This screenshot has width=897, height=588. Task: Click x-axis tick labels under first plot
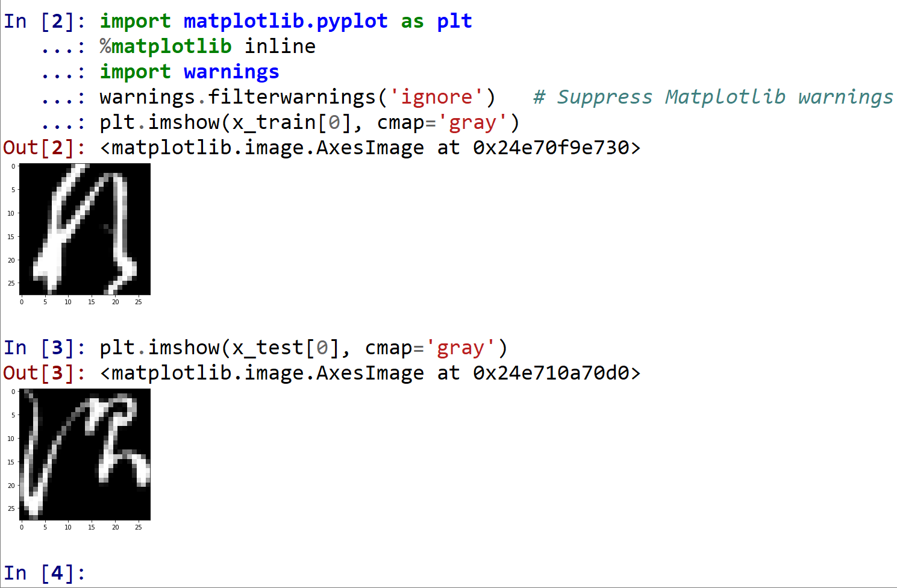(x=80, y=302)
